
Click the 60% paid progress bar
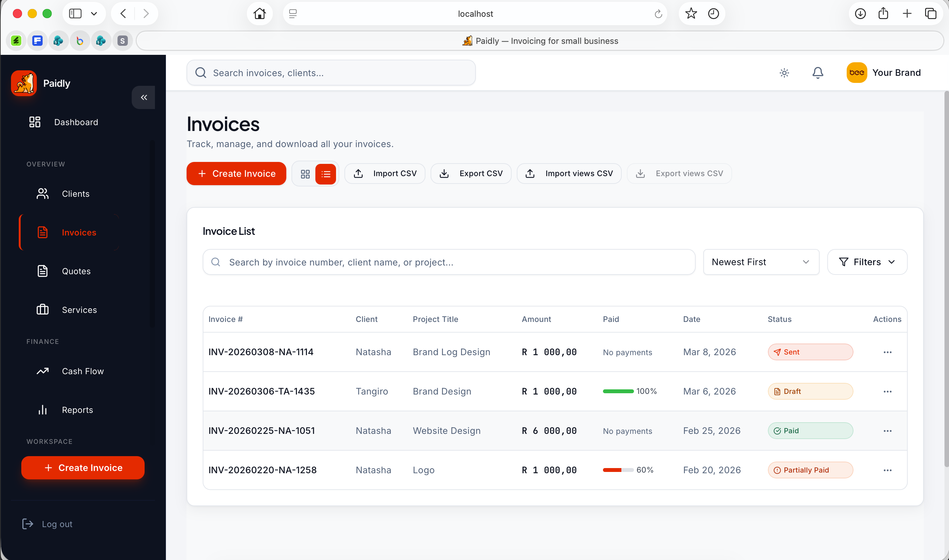coord(618,470)
